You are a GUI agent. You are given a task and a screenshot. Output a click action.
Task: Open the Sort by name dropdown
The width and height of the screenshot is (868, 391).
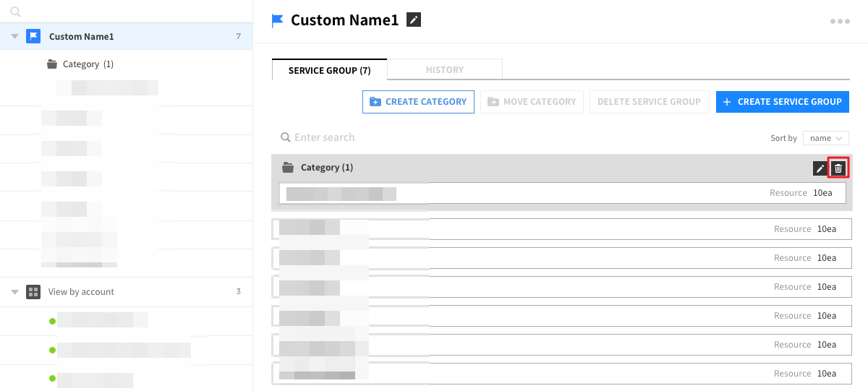tap(825, 138)
